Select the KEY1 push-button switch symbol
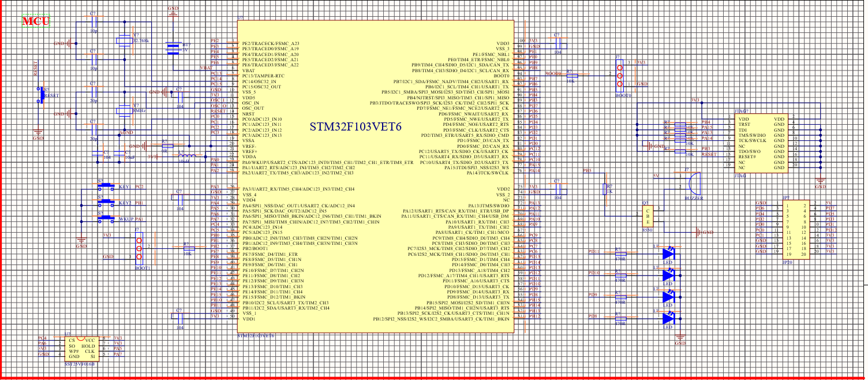Screen dimensions: 868x380 pos(106,188)
